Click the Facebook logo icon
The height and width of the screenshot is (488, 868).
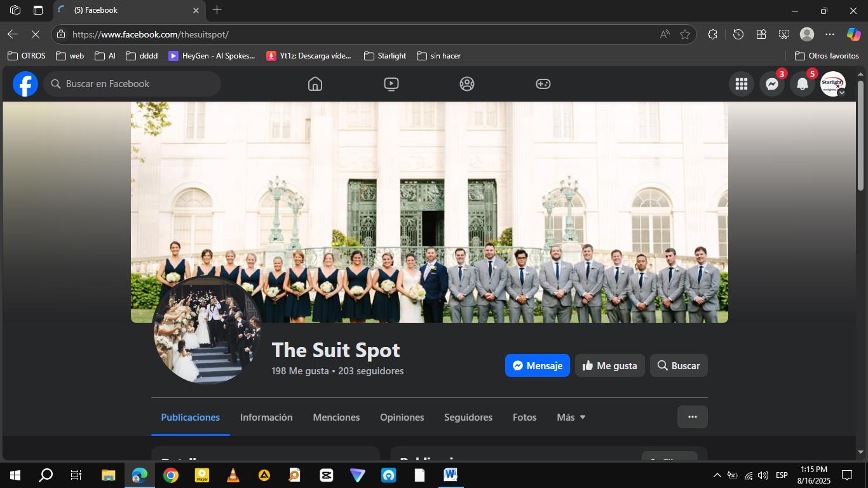pos(25,84)
